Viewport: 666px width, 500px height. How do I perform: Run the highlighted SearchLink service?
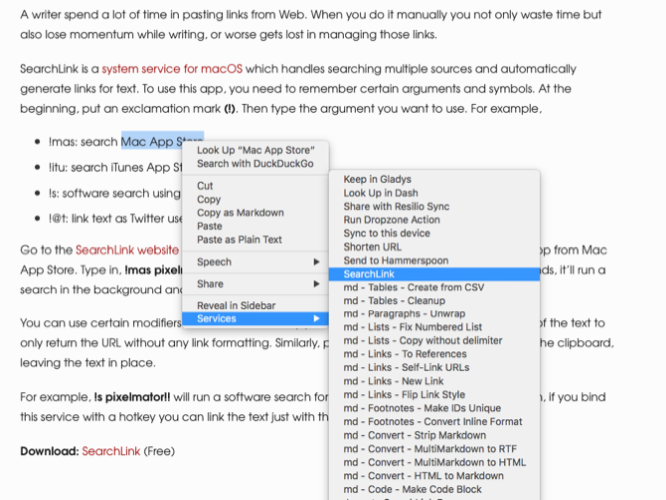click(x=369, y=274)
